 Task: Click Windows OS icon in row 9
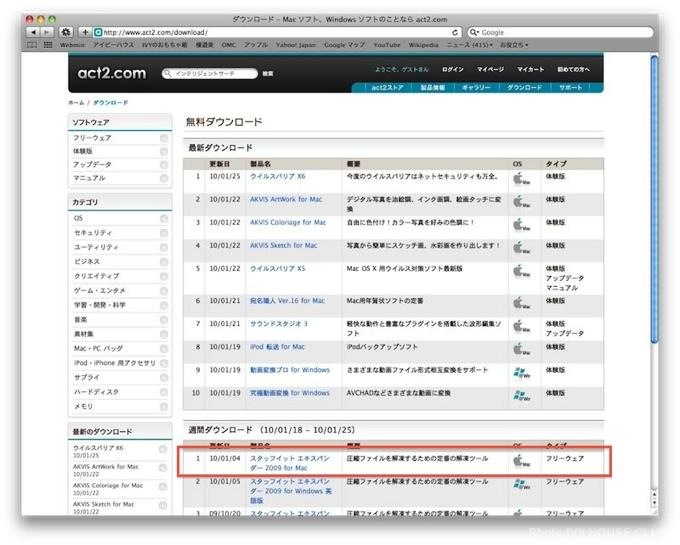tap(520, 371)
